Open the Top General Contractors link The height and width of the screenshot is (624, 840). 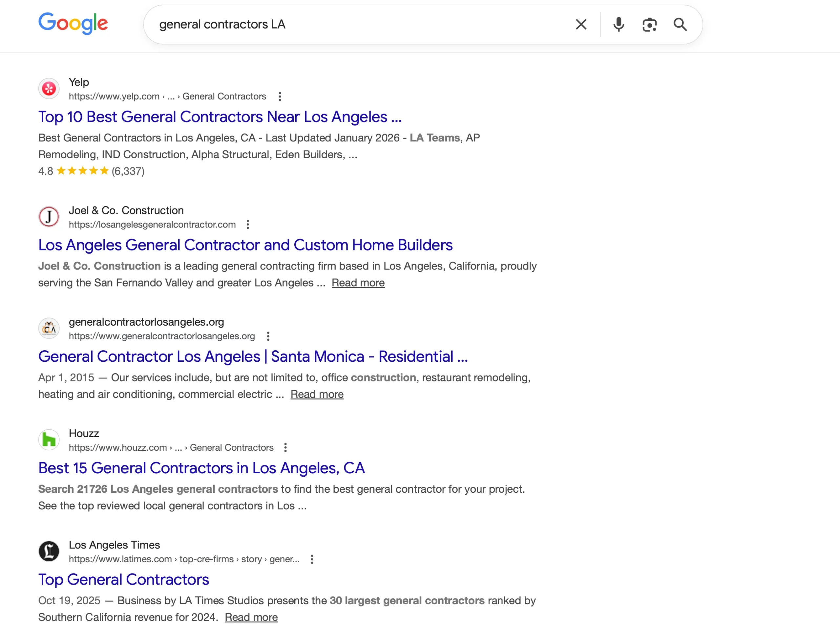(x=123, y=580)
